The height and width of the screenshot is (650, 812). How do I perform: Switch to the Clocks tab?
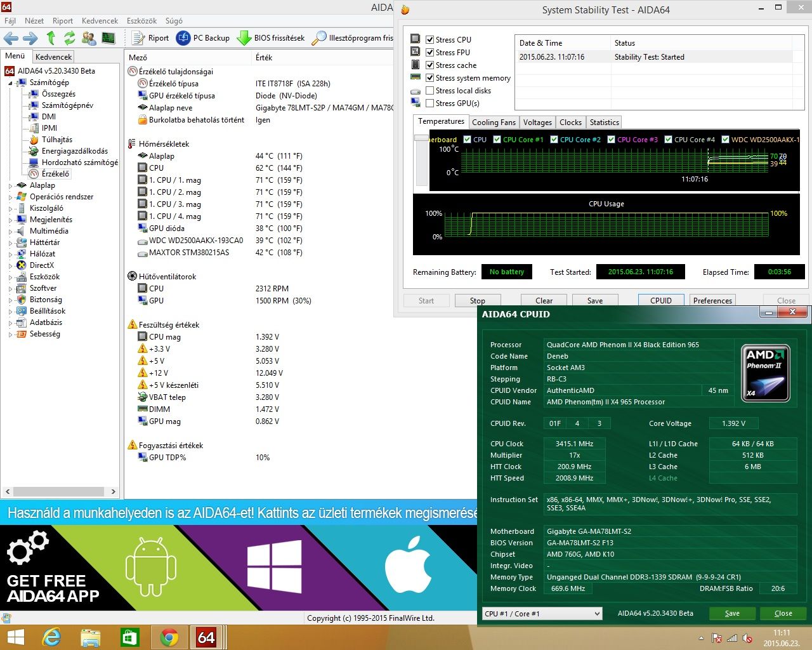tap(570, 123)
